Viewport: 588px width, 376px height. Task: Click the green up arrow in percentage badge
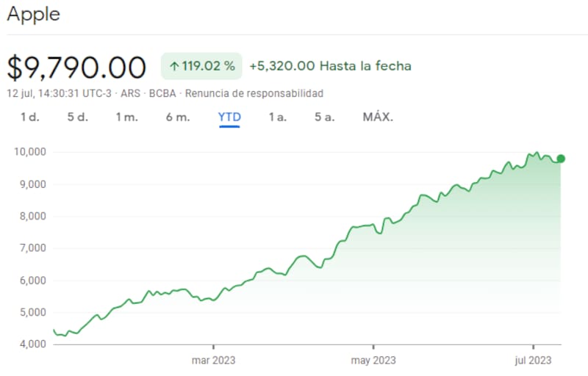coord(174,66)
